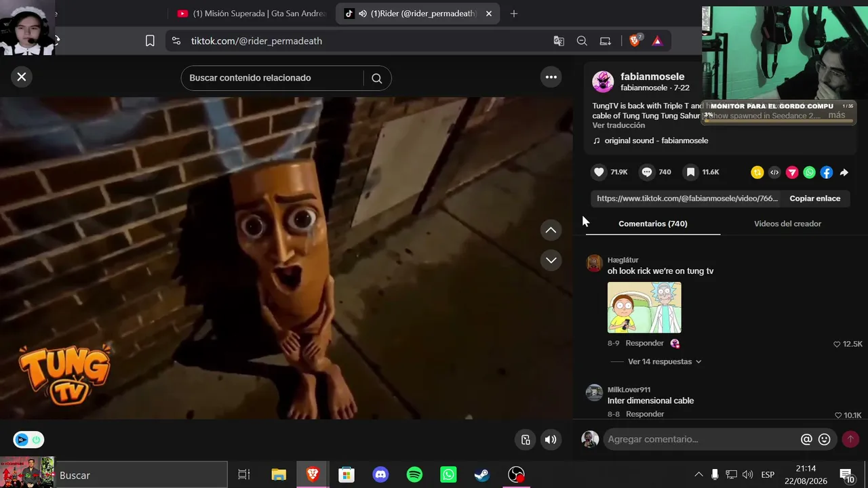Open site settings icon in address bar
The height and width of the screenshot is (488, 868).
pyautogui.click(x=176, y=41)
